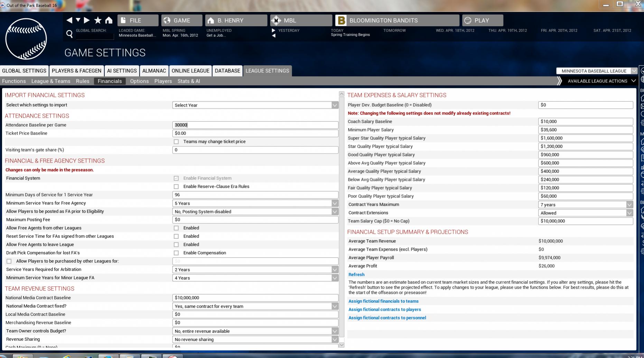Screen dimensions: 644x358
Task: Enable Teams may change ticket price
Action: point(176,142)
